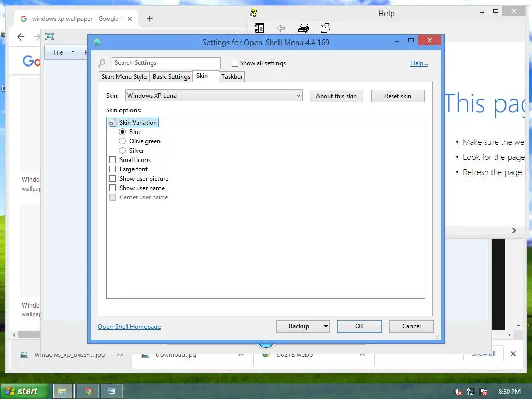This screenshot has height=399, width=532.
Task: Click the Search Settings input field
Action: 166,63
